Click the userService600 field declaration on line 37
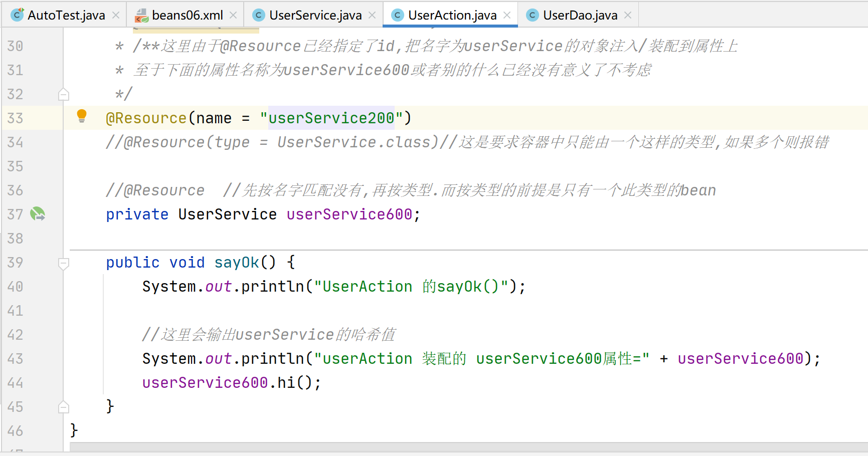The width and height of the screenshot is (868, 456). click(x=350, y=214)
